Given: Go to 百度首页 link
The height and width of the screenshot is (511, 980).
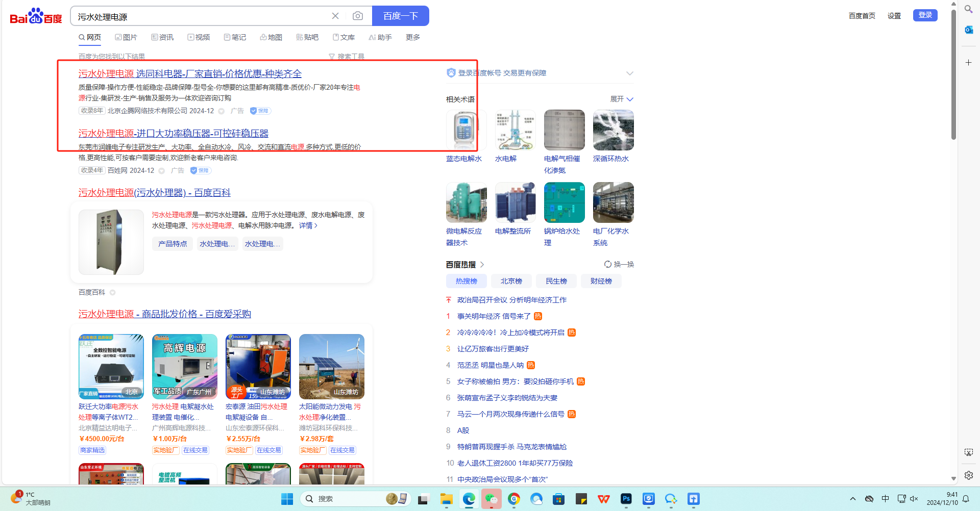Looking at the screenshot, I should point(862,16).
